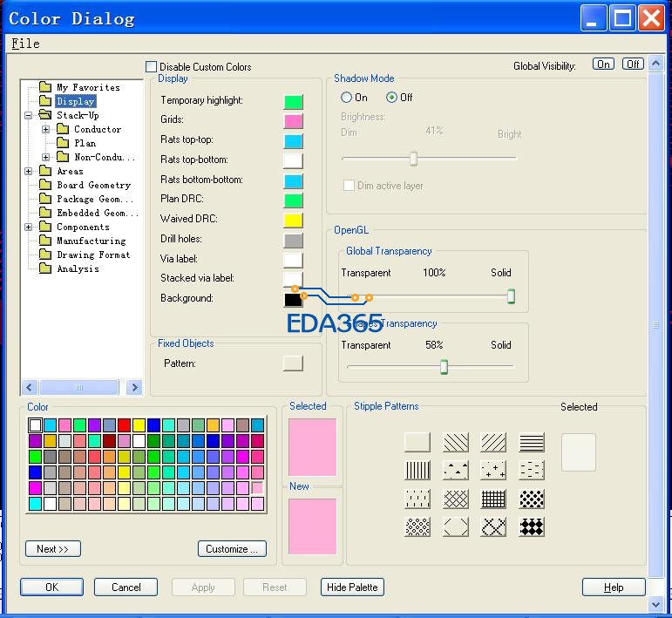Select the small plus signs stipple pattern
Image resolution: width=672 pixels, height=618 pixels.
(493, 470)
